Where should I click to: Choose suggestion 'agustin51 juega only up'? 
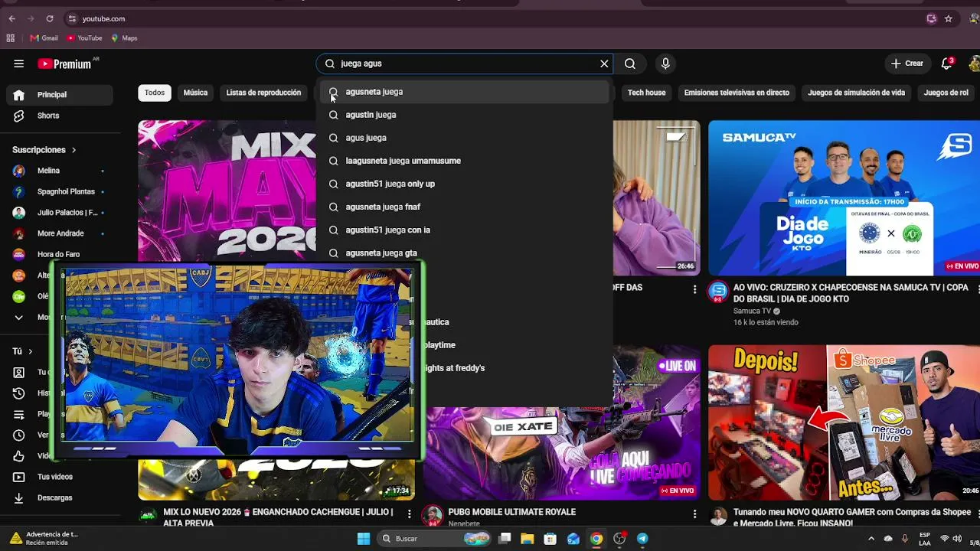[x=465, y=184]
